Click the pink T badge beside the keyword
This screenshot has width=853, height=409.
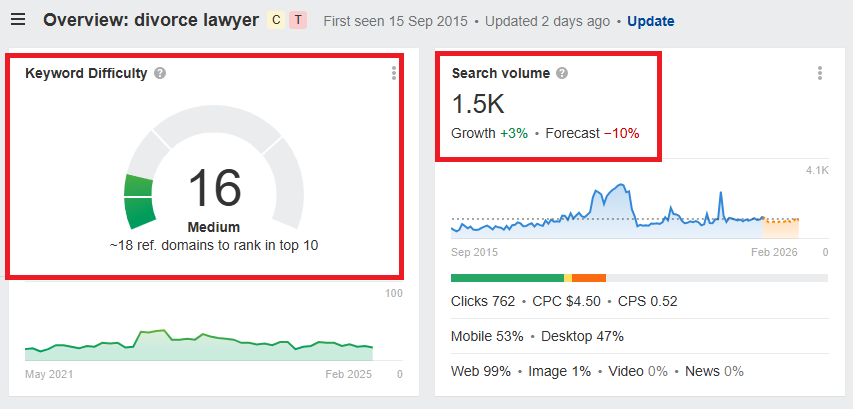[297, 20]
